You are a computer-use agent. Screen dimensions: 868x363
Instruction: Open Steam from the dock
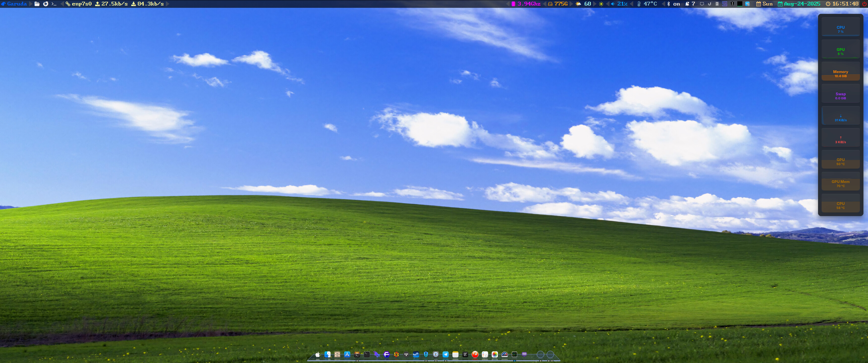point(416,354)
